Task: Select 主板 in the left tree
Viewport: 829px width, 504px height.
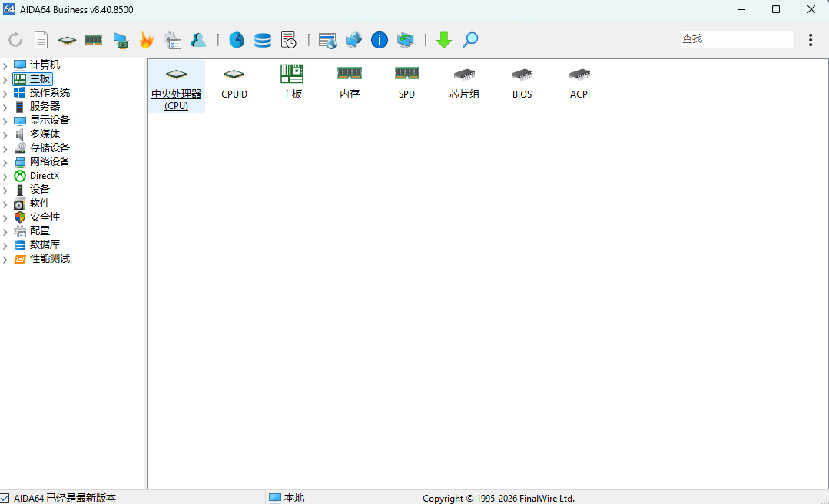Action: (x=40, y=79)
